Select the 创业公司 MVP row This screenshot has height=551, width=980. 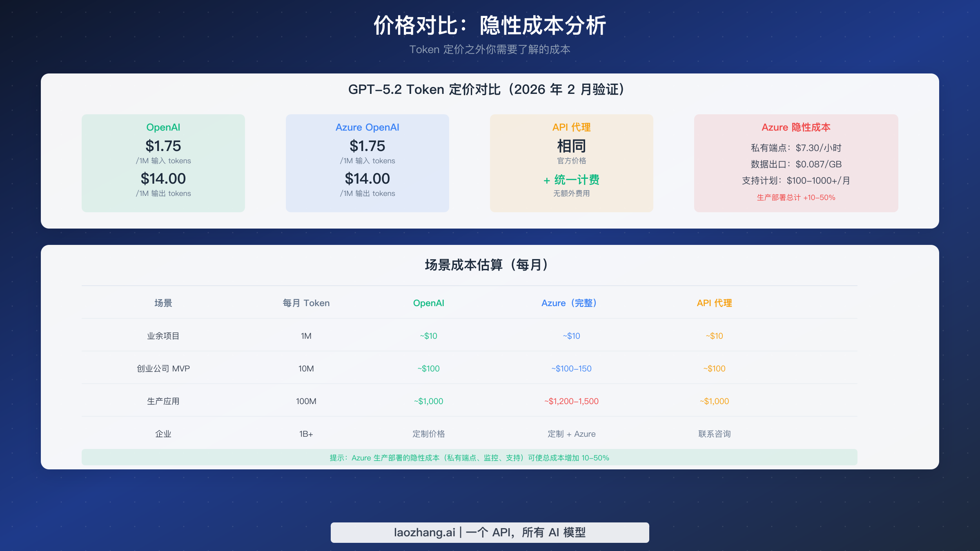click(163, 368)
